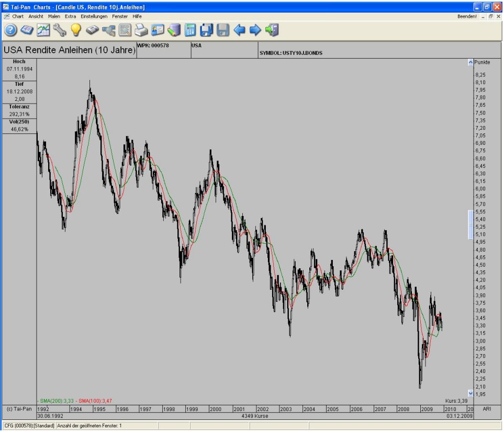The image size is (504, 432).
Task: Click the printer icon
Action: 141,30
